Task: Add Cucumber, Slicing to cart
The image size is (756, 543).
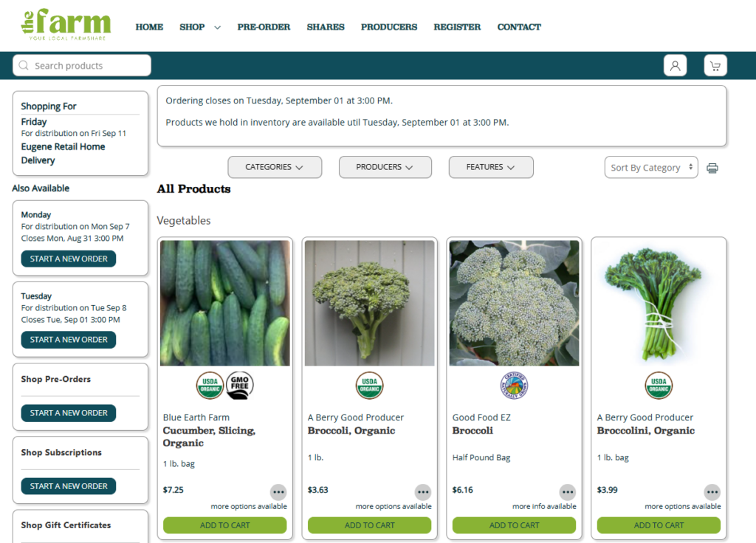Action: coord(224,525)
